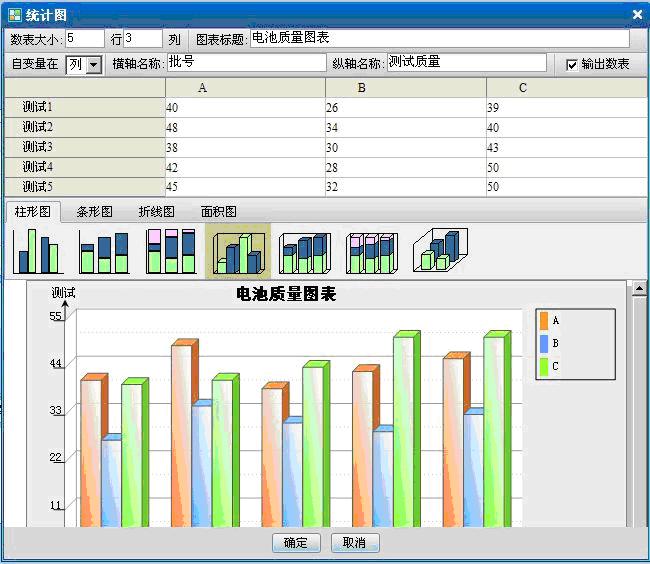Click the 纵轴名称 field containing 测试质量

pyautogui.click(x=467, y=63)
